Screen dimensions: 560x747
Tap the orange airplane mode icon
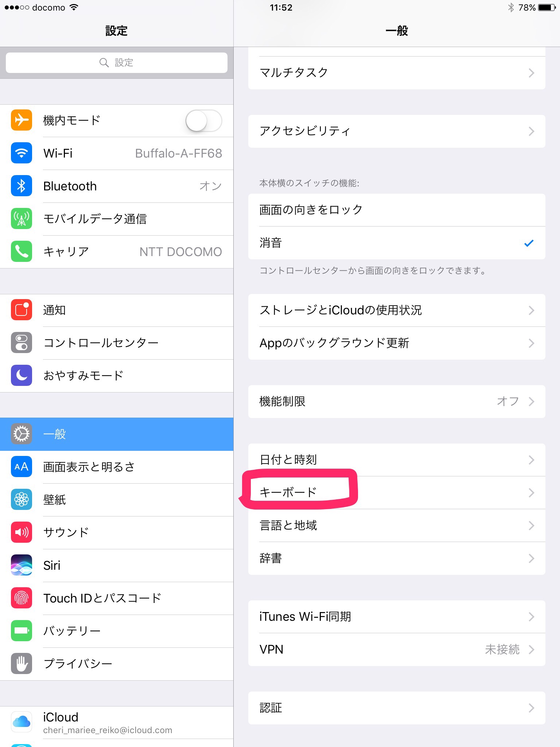(22, 120)
